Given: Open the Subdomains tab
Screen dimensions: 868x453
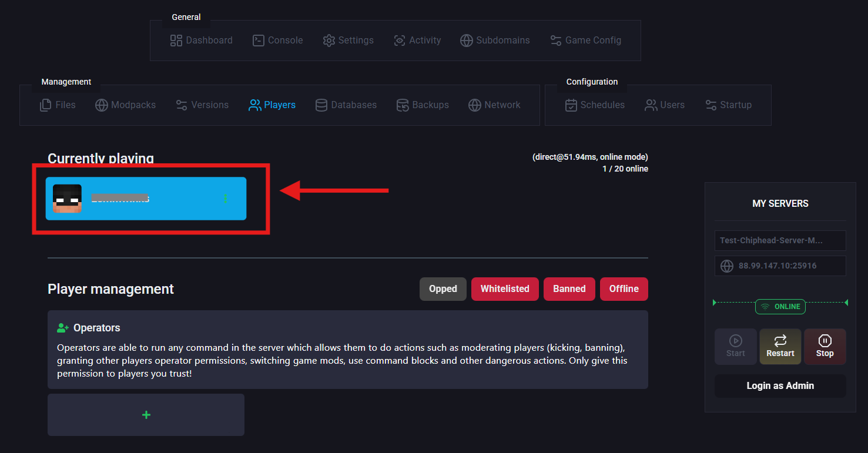Looking at the screenshot, I should click(x=495, y=41).
